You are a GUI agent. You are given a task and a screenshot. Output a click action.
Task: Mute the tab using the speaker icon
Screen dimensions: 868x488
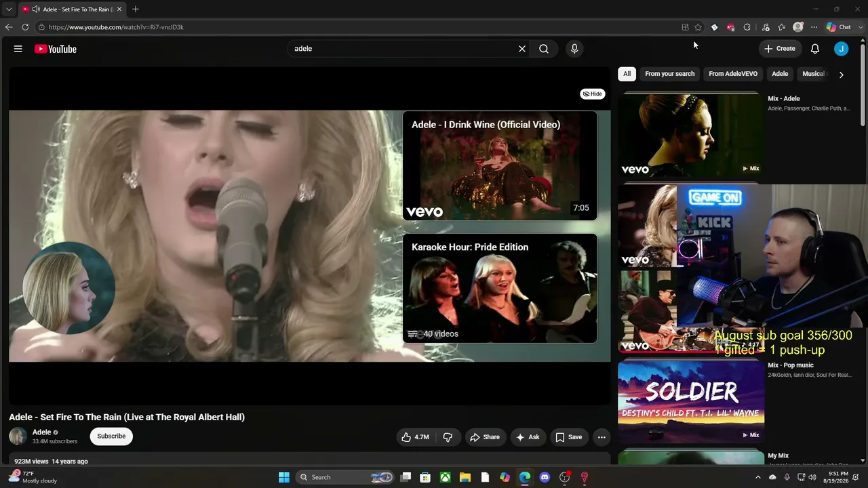(35, 9)
